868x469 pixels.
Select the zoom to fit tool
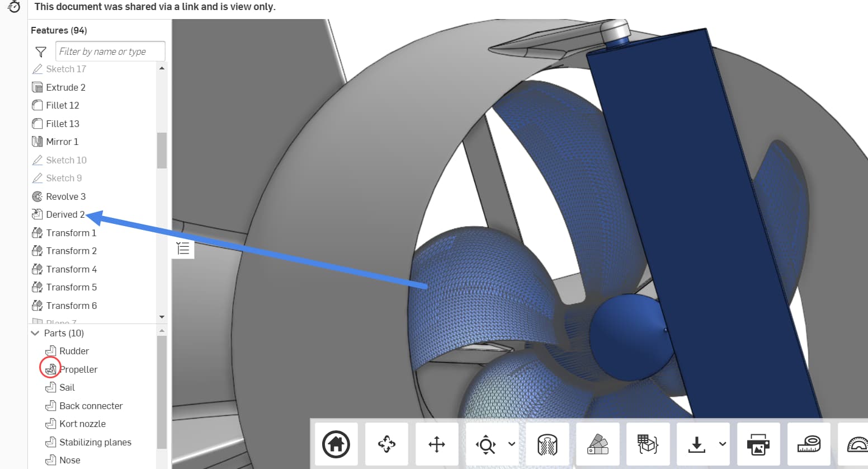click(x=485, y=444)
